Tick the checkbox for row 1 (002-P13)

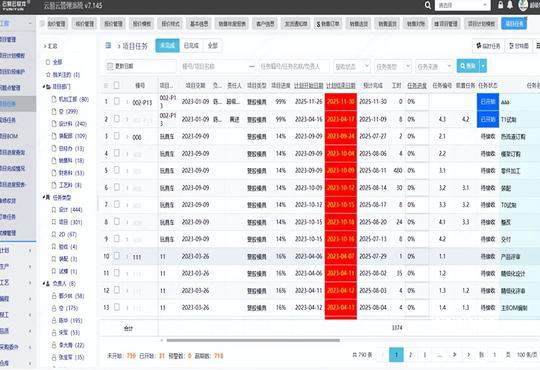pos(117,101)
